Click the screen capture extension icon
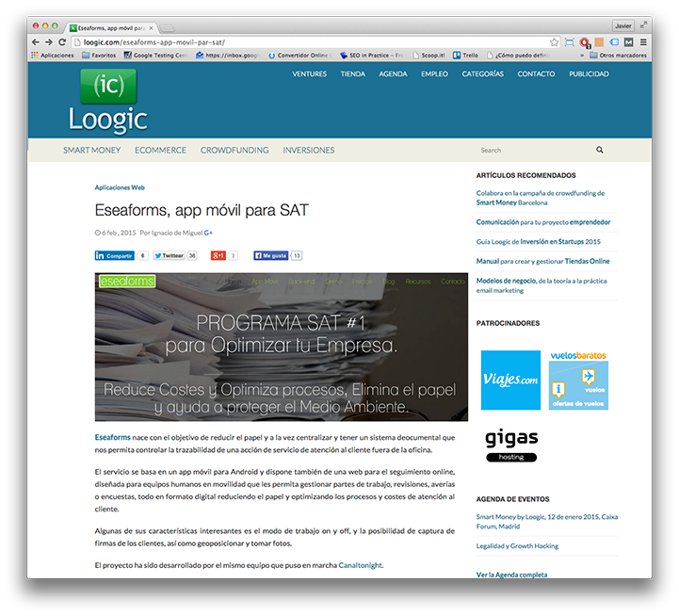The width and height of the screenshot is (679, 616). click(x=570, y=42)
